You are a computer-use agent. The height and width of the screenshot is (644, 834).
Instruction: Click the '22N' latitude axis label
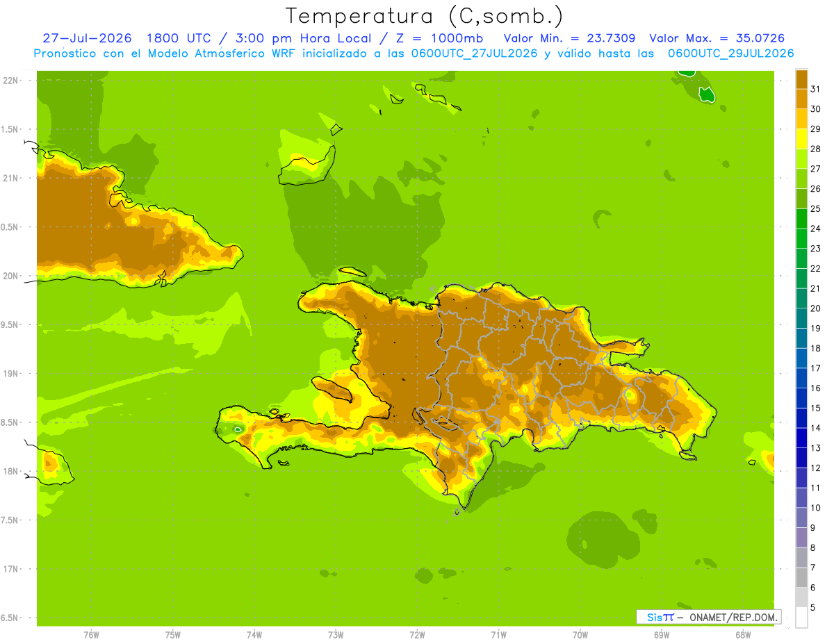[10, 81]
